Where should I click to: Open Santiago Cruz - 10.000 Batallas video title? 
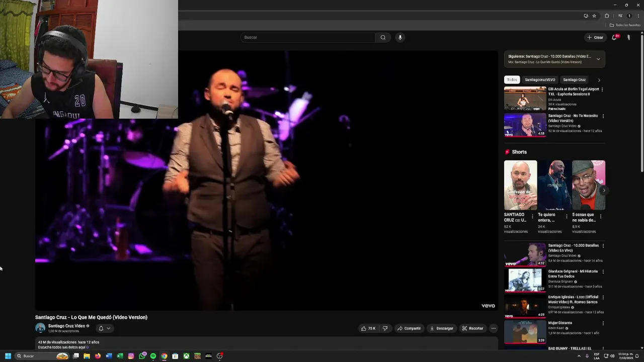(x=573, y=248)
